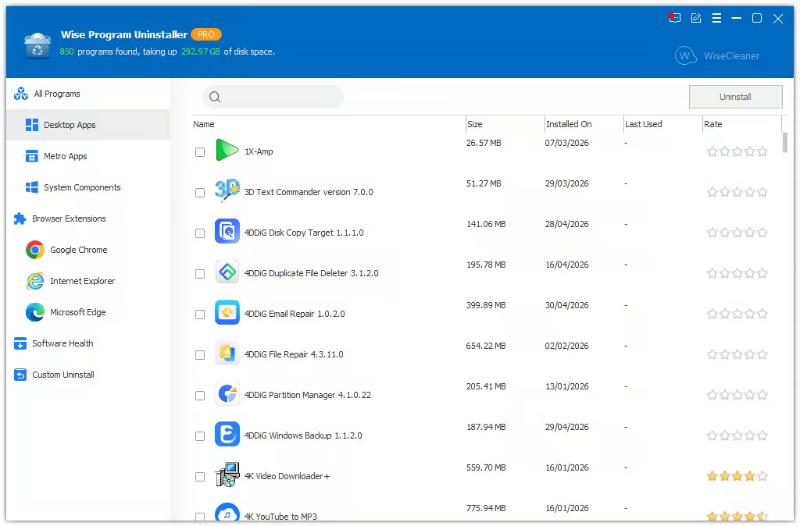Click the Browser Extensions puzzle icon
This screenshot has width=800, height=526.
[20, 219]
